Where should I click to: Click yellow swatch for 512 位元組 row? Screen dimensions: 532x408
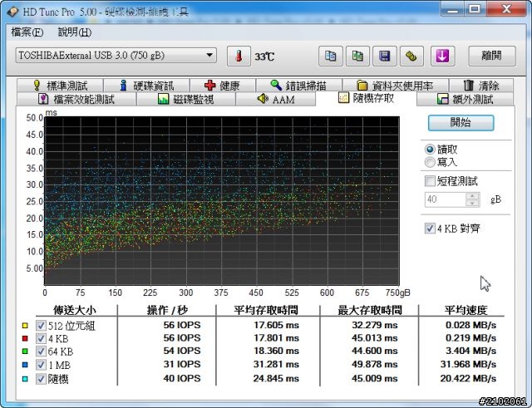point(25,326)
